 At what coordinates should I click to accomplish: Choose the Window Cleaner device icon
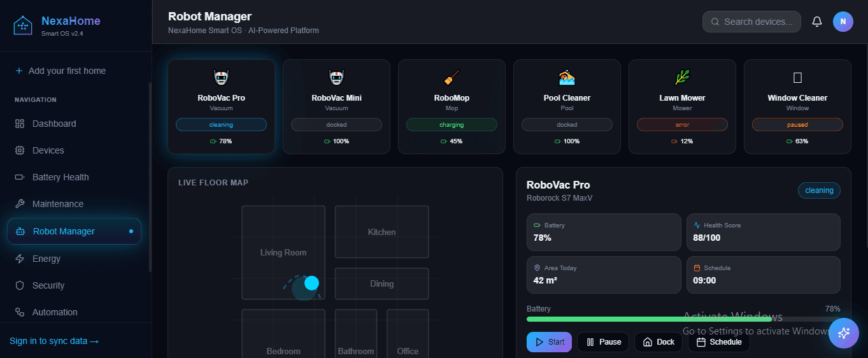(x=797, y=78)
